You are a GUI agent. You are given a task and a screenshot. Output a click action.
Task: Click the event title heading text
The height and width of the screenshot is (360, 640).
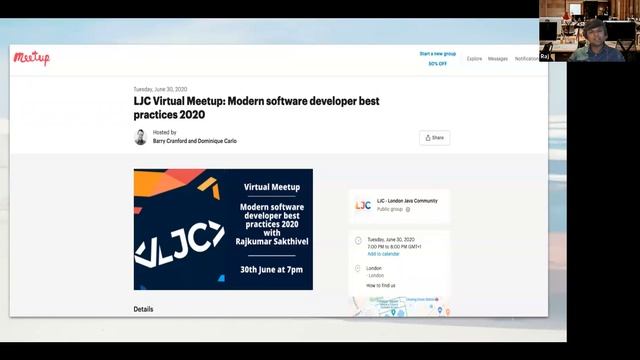tap(256, 108)
